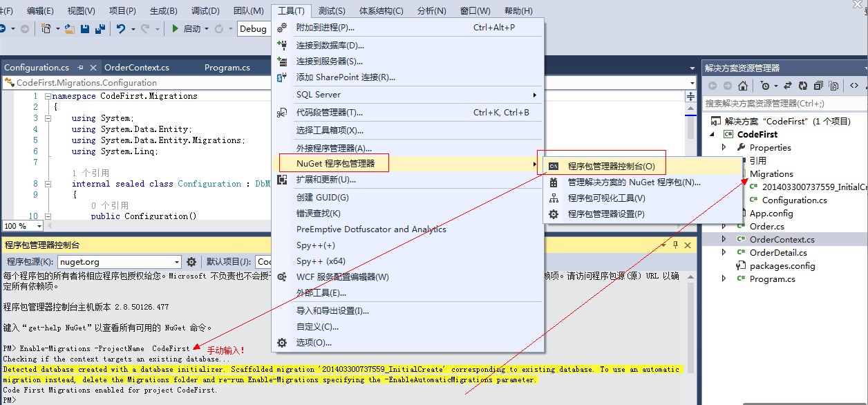Image resolution: width=868 pixels, height=405 pixels.
Task: Click the package source settings gear icon
Action: (191, 262)
